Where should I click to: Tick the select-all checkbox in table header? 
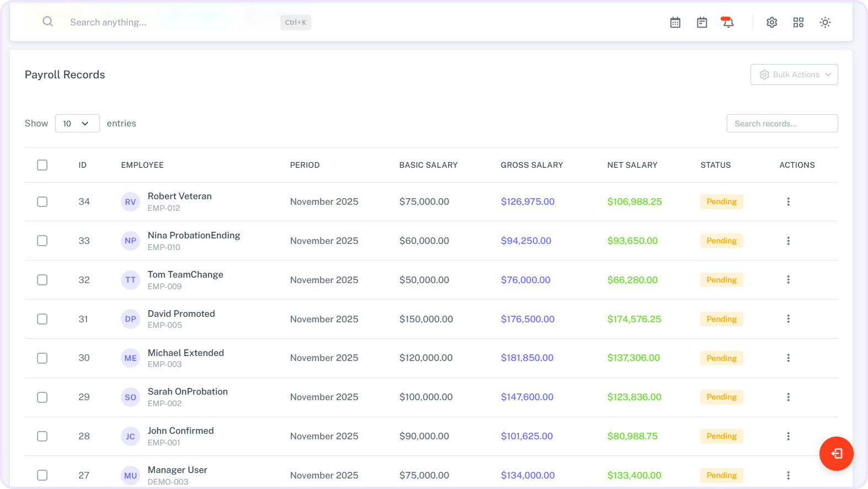42,165
